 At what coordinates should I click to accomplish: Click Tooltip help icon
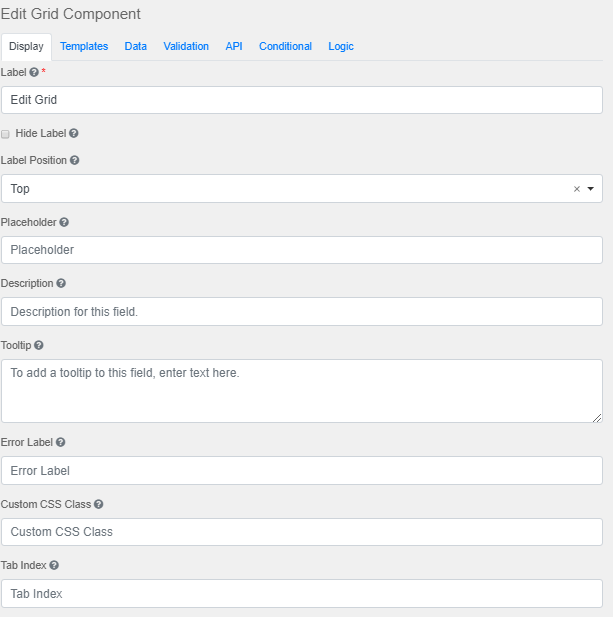click(x=39, y=345)
